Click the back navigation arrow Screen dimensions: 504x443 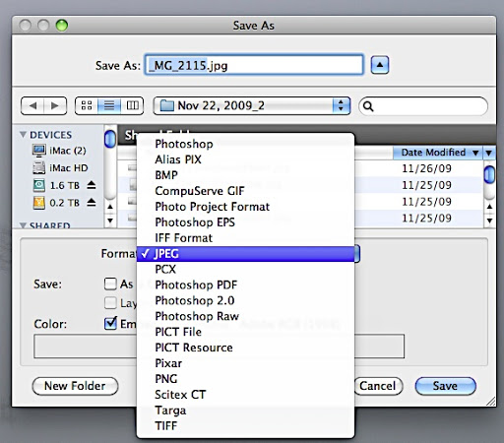coord(32,105)
